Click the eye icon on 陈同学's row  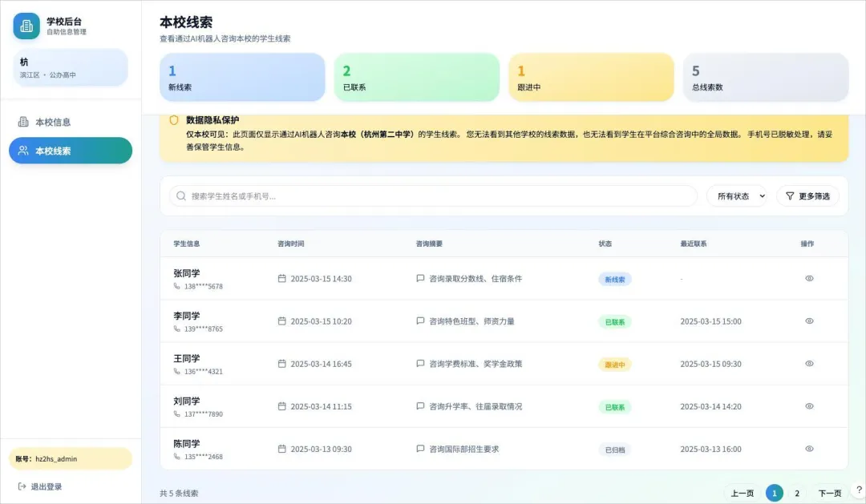coord(809,449)
